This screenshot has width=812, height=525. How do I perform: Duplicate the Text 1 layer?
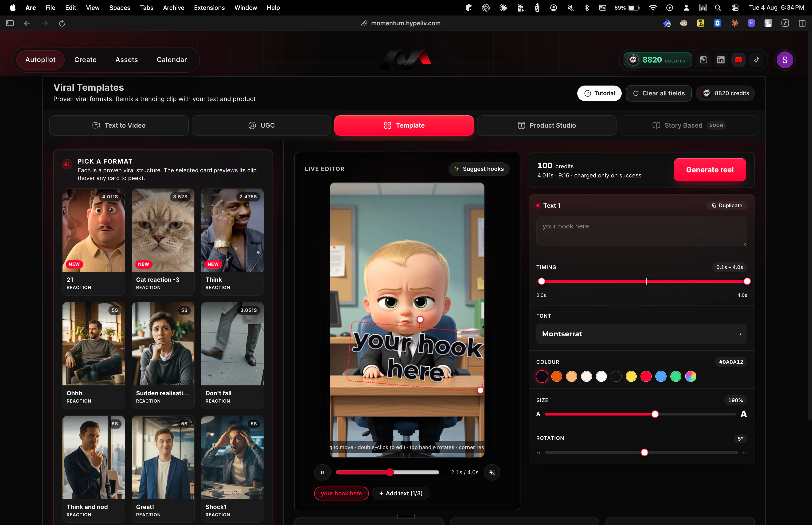point(727,206)
